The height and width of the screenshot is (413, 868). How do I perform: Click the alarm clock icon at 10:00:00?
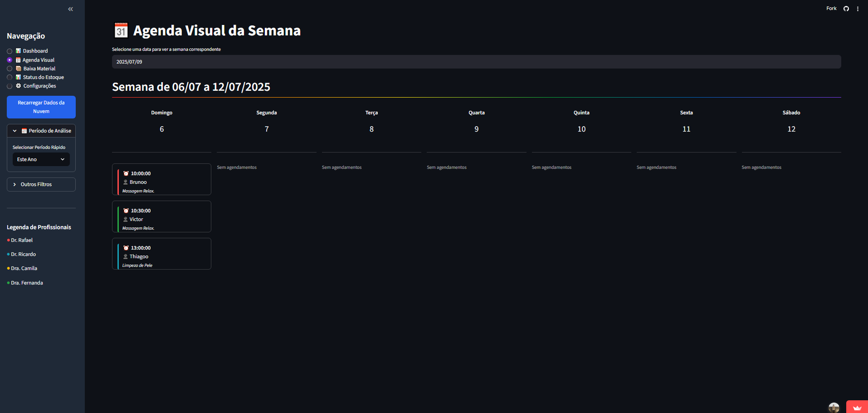tap(126, 173)
